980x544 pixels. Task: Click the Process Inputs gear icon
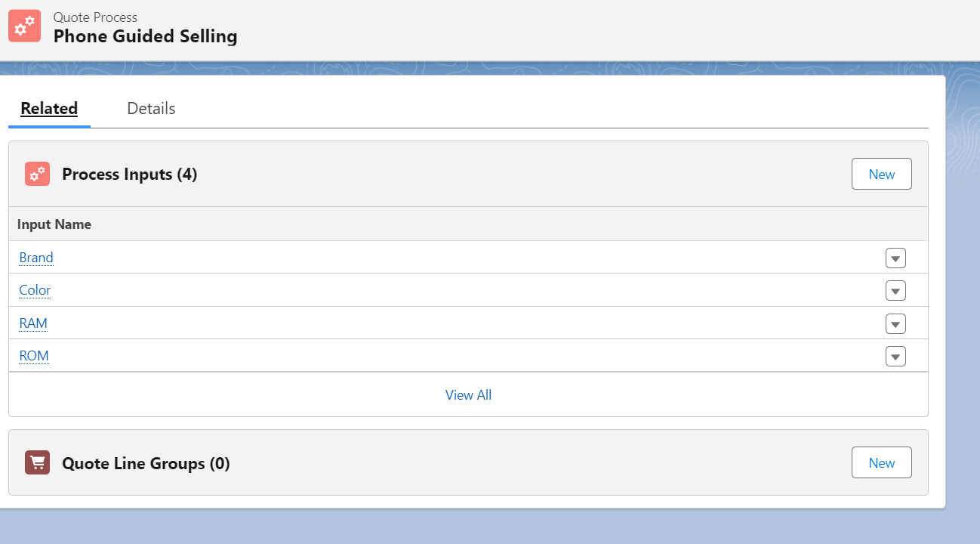[x=37, y=174]
